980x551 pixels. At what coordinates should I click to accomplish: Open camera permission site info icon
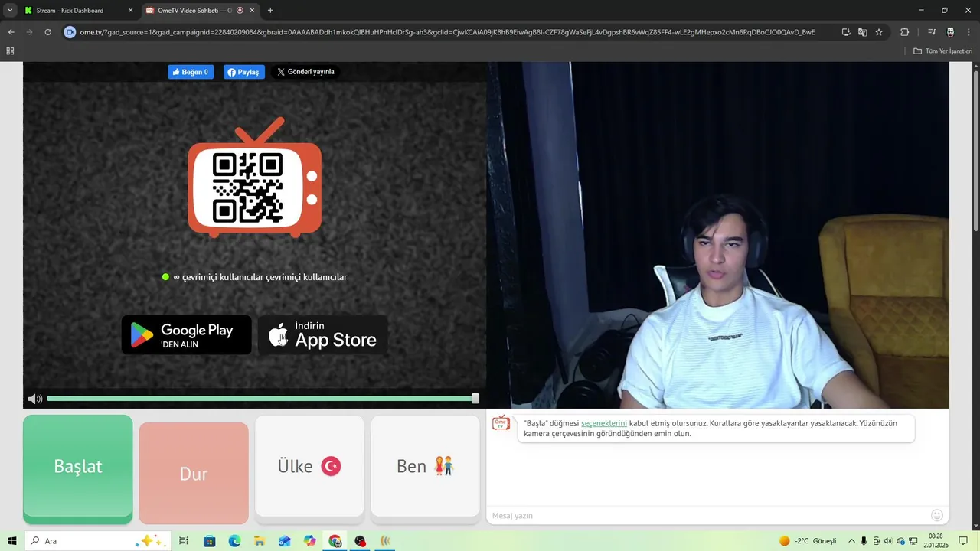click(70, 32)
